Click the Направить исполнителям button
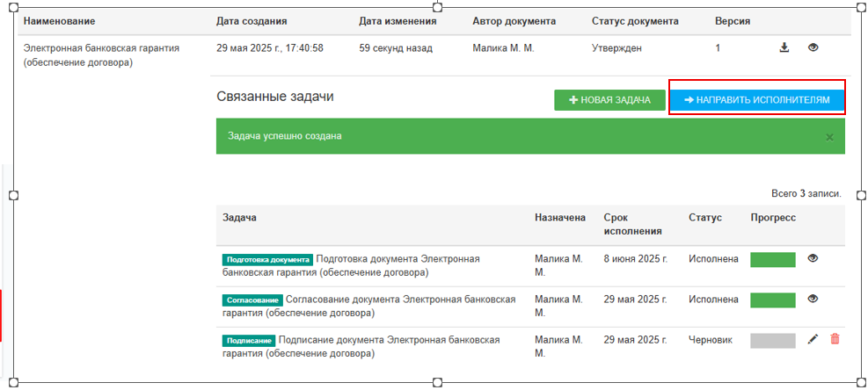The height and width of the screenshot is (390, 868). [x=756, y=100]
